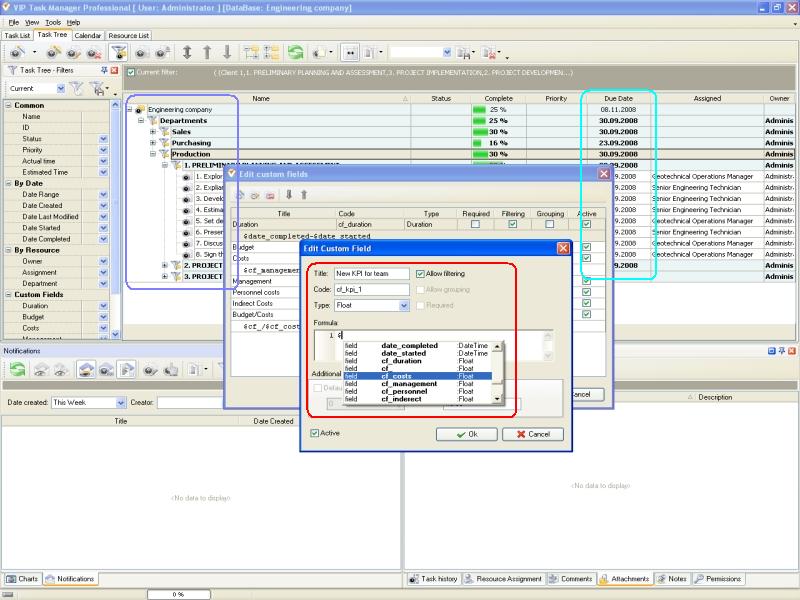The height and width of the screenshot is (600, 800).
Task: Click the pin icon on Task Tree - Filters panel
Action: click(104, 70)
